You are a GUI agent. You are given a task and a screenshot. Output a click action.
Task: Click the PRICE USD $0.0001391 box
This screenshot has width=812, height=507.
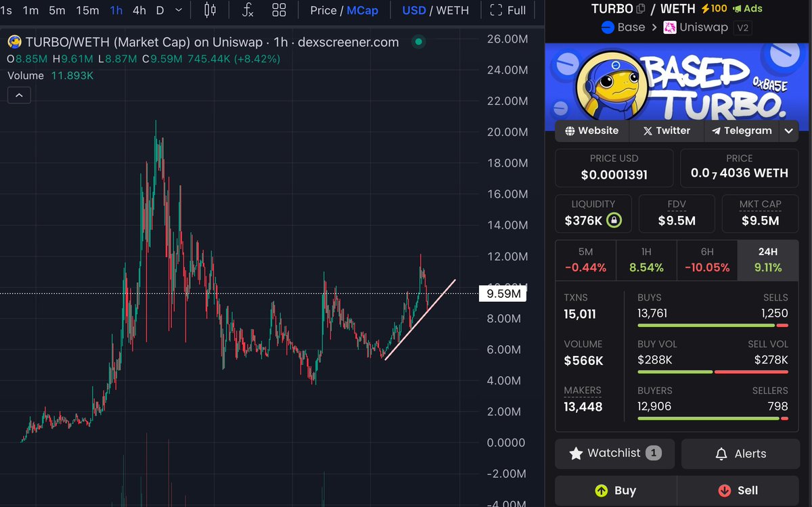614,168
